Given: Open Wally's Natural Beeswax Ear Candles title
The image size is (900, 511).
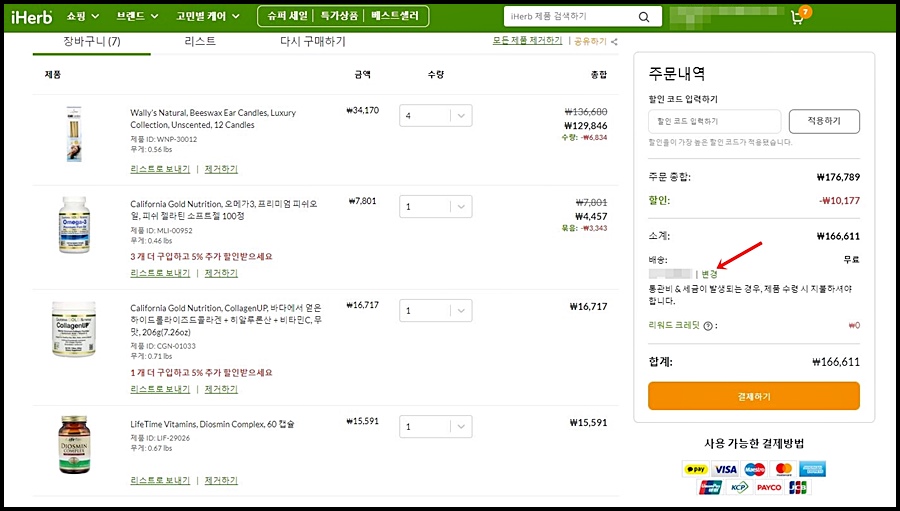Looking at the screenshot, I should click(x=213, y=119).
